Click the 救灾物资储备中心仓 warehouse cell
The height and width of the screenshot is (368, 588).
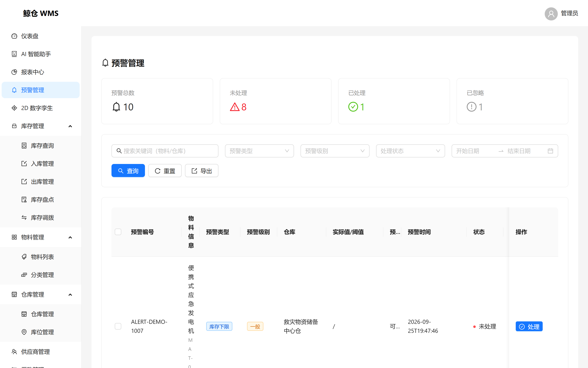(301, 326)
